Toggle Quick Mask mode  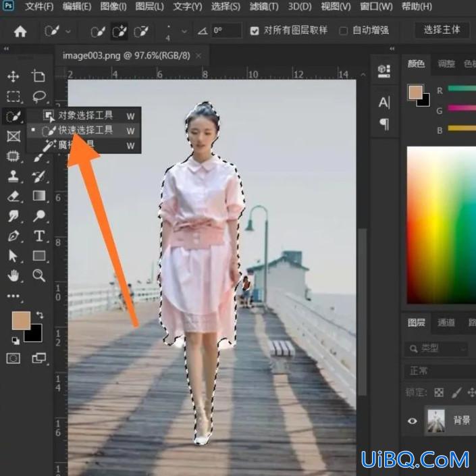[14, 359]
